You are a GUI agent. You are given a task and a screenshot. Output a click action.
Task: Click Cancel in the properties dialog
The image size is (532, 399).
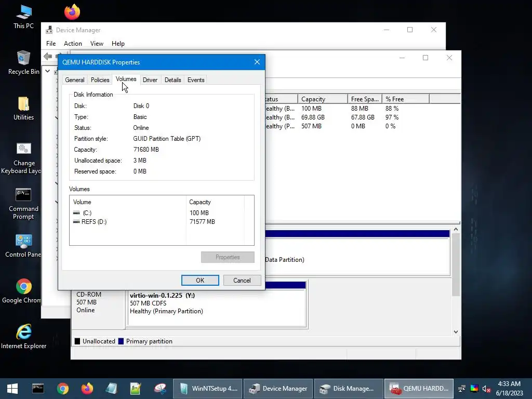tap(242, 280)
